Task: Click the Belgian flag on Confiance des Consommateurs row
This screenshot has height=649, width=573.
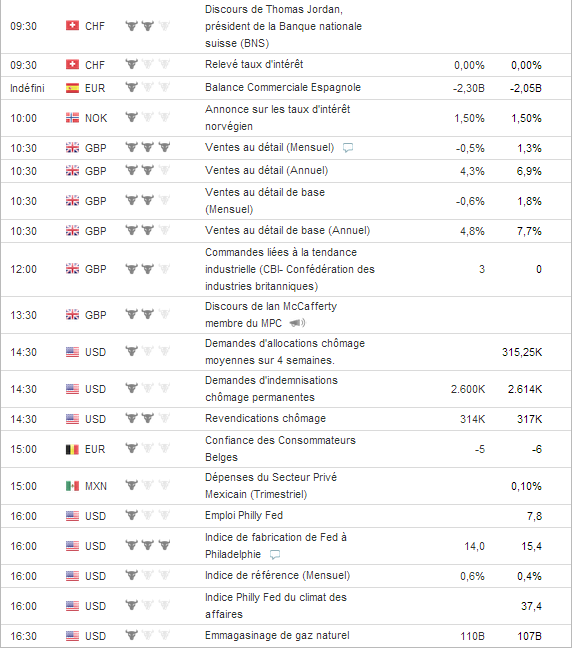Action: click(72, 449)
